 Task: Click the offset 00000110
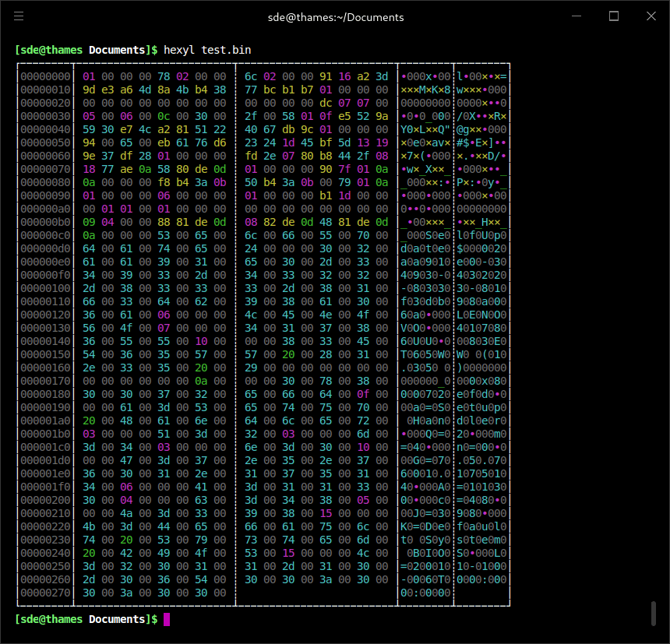pos(45,301)
